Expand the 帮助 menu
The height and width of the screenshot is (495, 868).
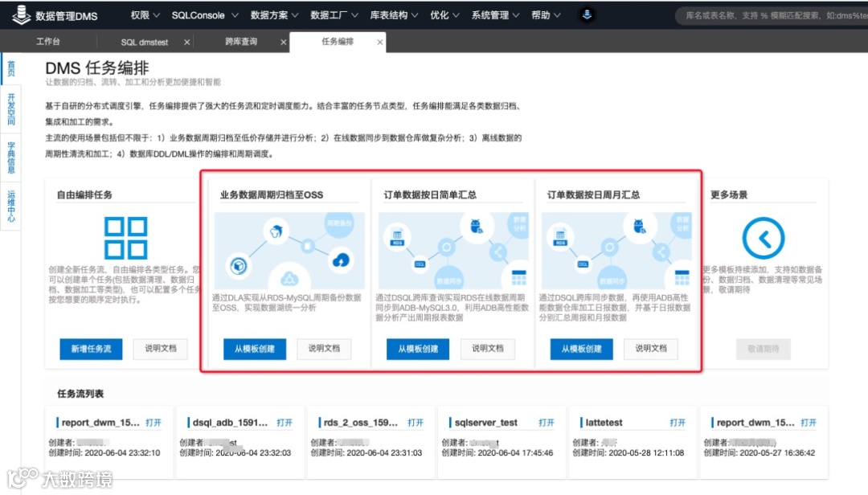click(546, 15)
